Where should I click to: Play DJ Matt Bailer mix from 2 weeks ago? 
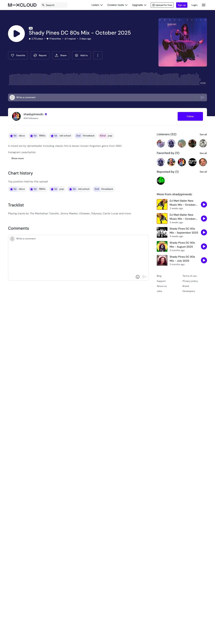point(204,204)
